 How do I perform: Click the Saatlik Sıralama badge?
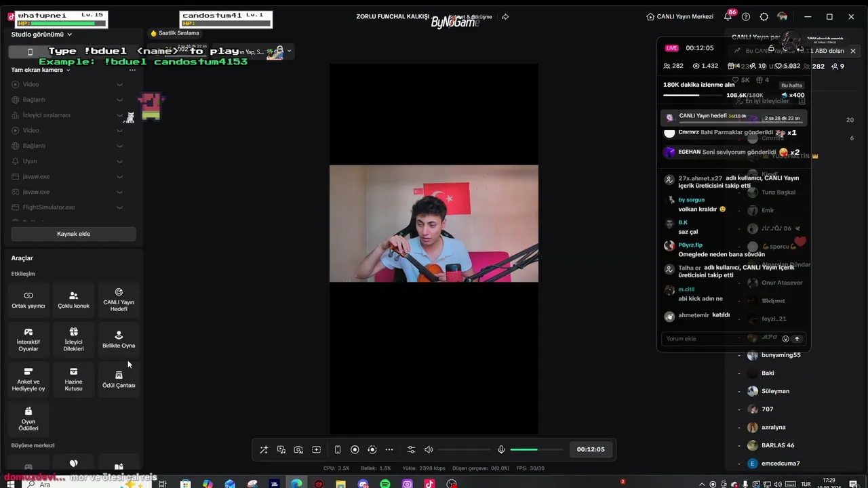(175, 33)
